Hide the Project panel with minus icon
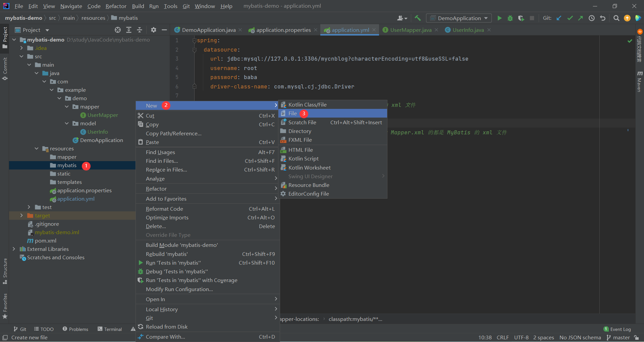 [x=164, y=30]
